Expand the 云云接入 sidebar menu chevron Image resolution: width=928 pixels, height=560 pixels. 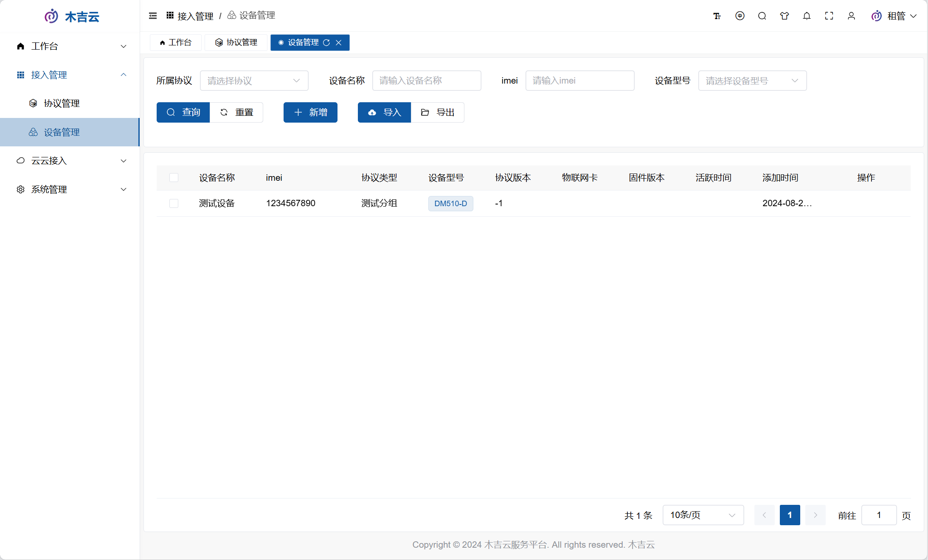[x=124, y=161]
